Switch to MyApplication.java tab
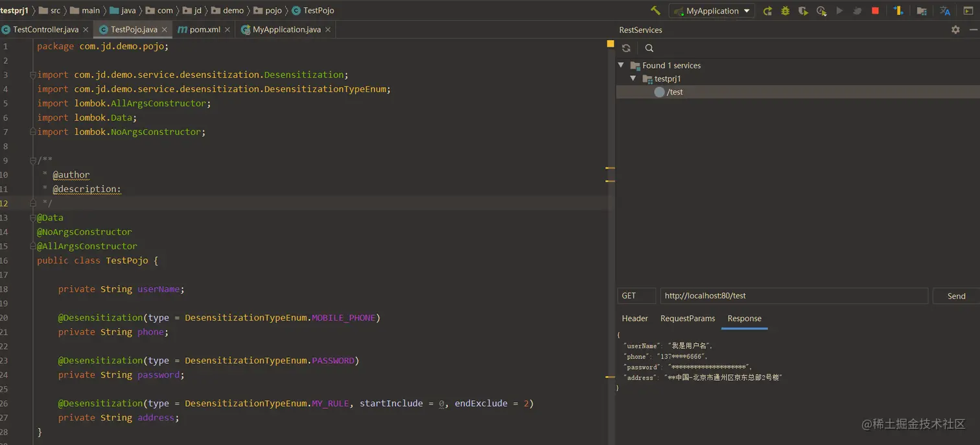The width and height of the screenshot is (980, 445). (286, 30)
